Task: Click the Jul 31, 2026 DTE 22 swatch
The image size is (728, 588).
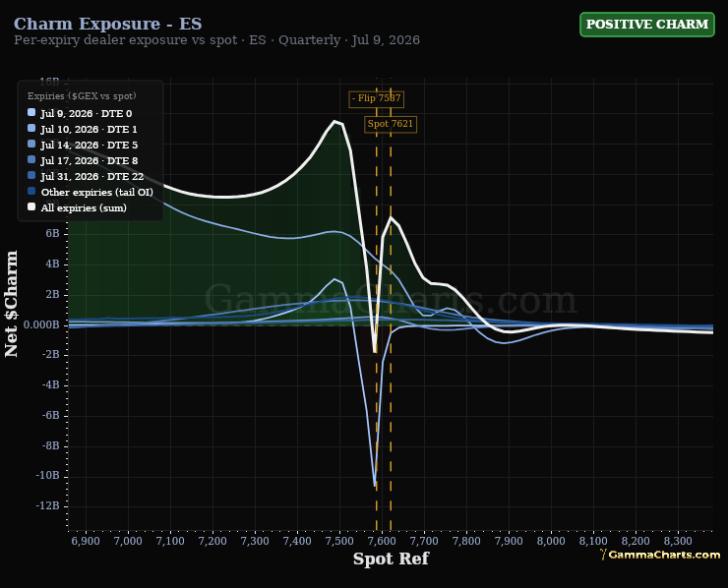Action: [31, 176]
